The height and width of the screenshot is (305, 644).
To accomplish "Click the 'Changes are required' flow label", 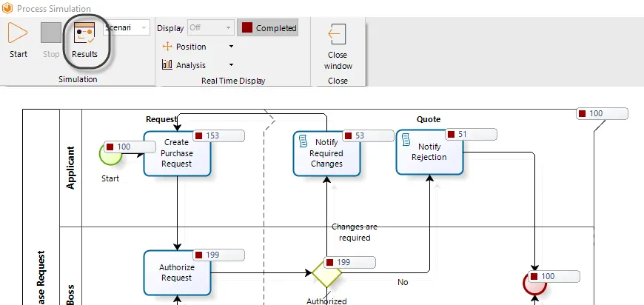I will pyautogui.click(x=355, y=232).
